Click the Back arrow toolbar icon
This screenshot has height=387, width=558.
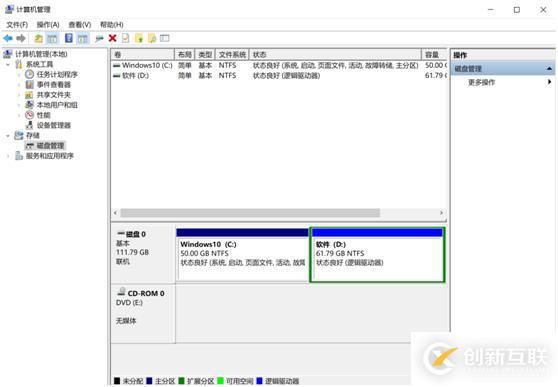[8, 38]
